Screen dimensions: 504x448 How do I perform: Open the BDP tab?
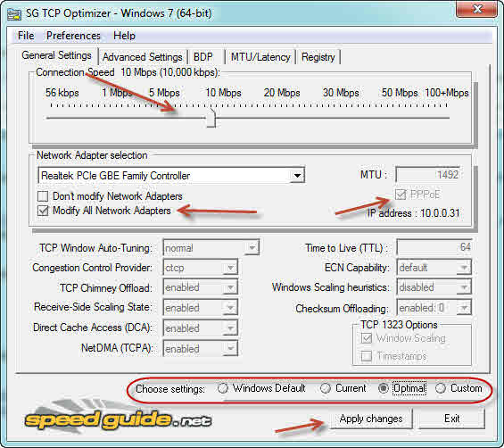click(203, 57)
